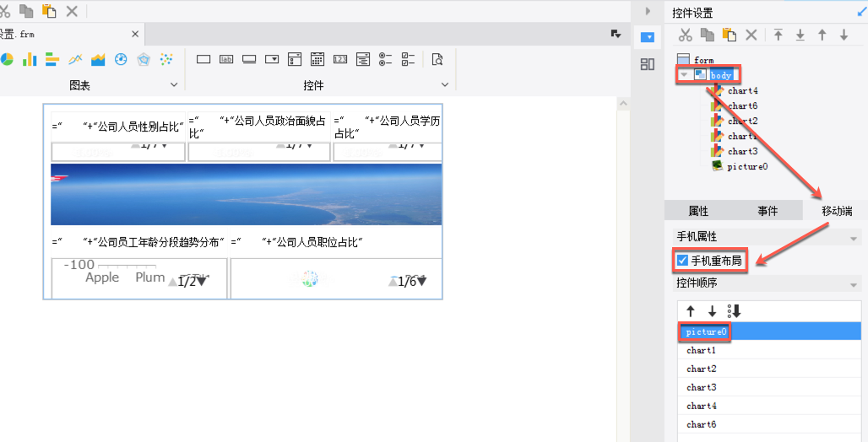
Task: Collapse the body tree node
Action: click(x=684, y=75)
